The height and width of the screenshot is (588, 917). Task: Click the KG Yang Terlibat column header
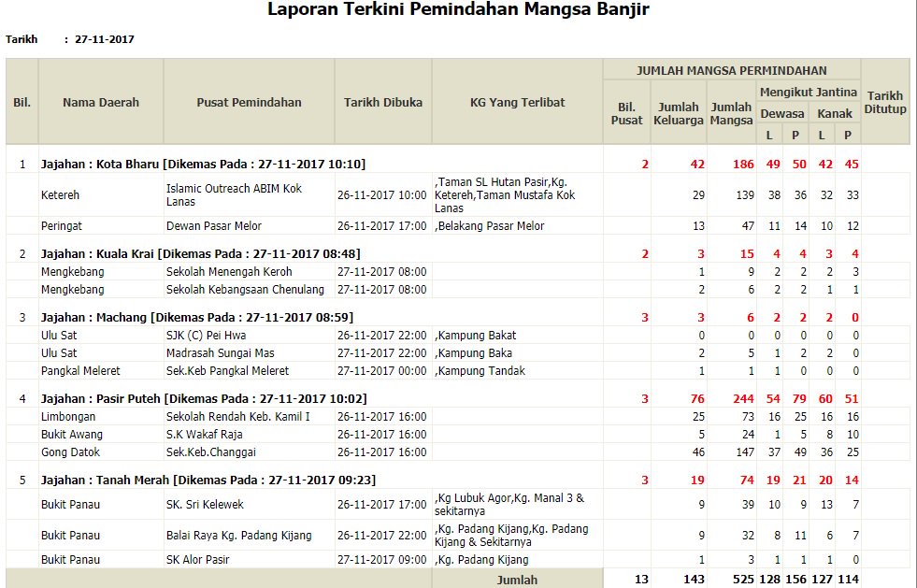click(518, 103)
